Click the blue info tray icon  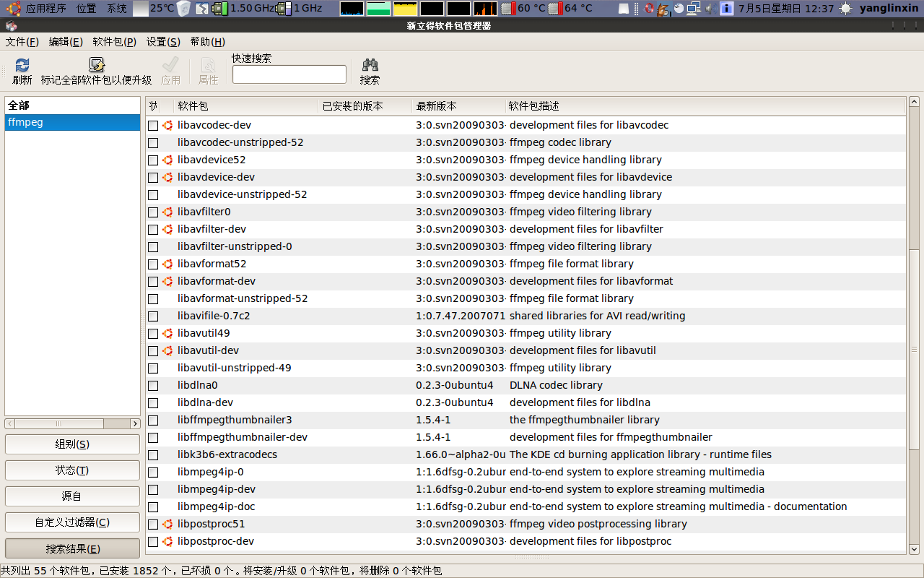tap(727, 9)
